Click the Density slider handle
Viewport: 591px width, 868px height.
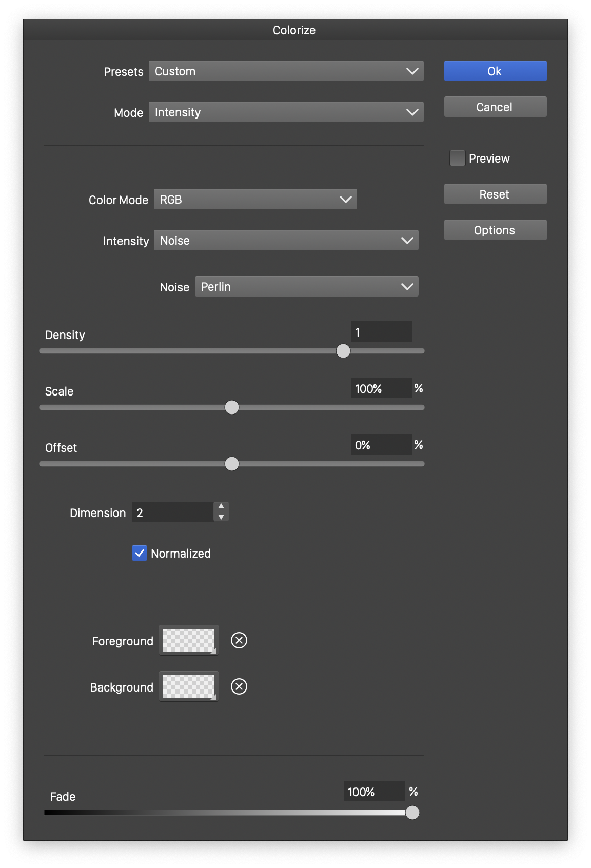pyautogui.click(x=343, y=351)
